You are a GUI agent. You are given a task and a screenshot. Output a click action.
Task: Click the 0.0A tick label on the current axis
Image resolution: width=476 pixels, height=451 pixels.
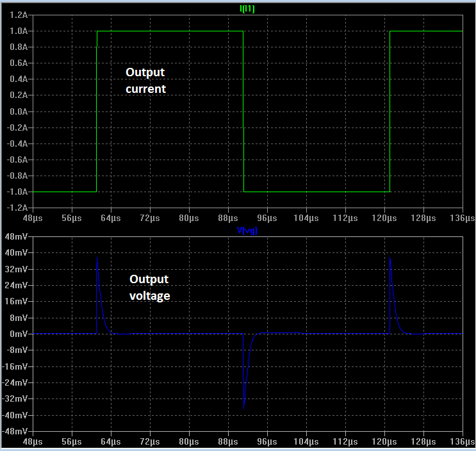[x=19, y=111]
